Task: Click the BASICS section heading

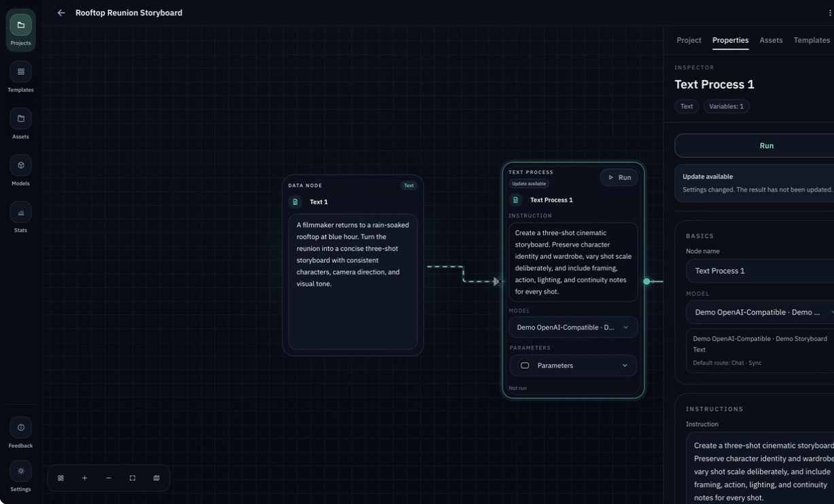Action: (699, 236)
